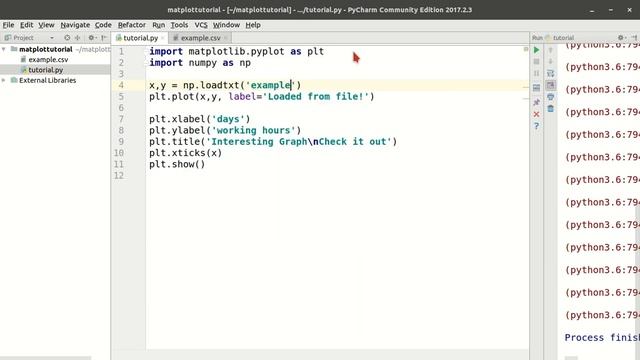
Task: Click print icon in Run console
Action: tap(551, 97)
